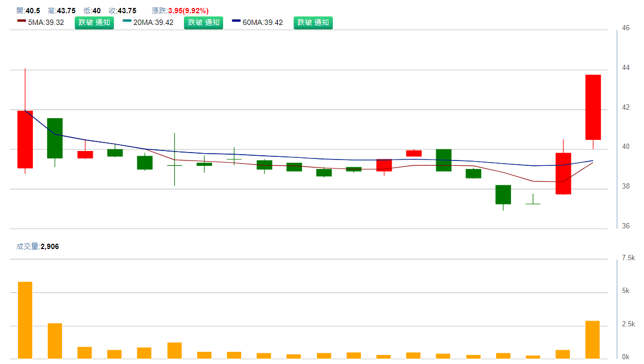Screen dimensions: 644x364
Task: Select the 20MA:39.42 legend label
Action: (154, 22)
